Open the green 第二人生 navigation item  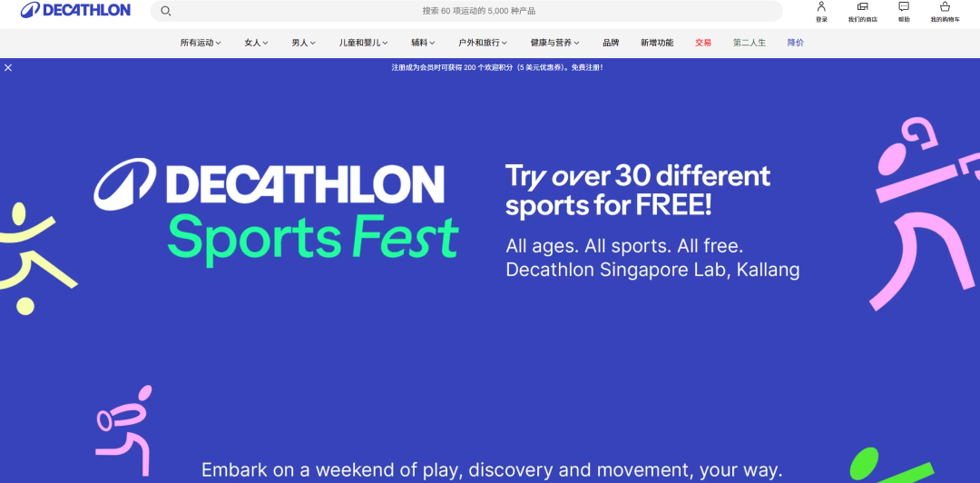(x=750, y=43)
